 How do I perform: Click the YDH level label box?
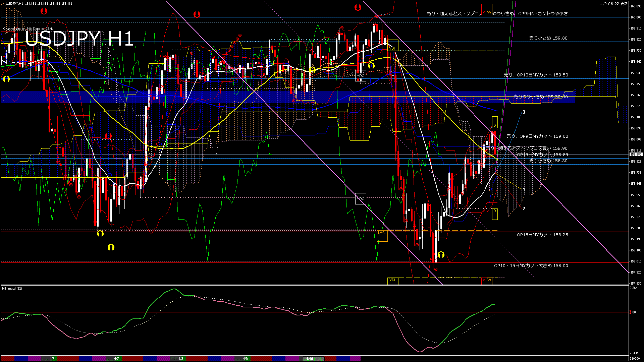point(393,48)
